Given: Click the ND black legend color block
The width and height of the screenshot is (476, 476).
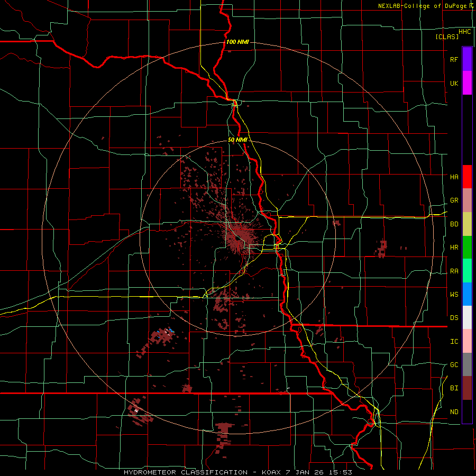Looking at the screenshot, I should [x=467, y=411].
